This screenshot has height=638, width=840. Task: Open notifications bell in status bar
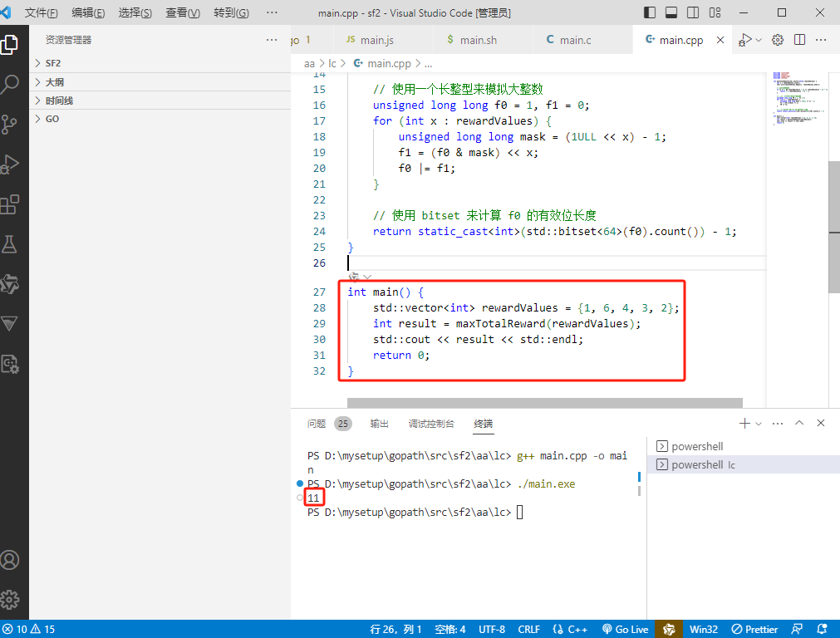coord(822,629)
